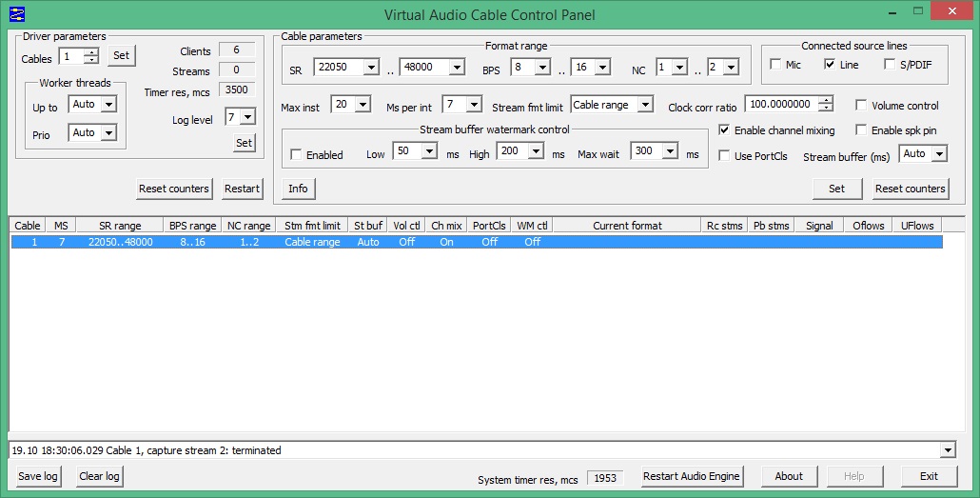Click Clear log button
Screen dimensions: 980x498
[x=99, y=476]
